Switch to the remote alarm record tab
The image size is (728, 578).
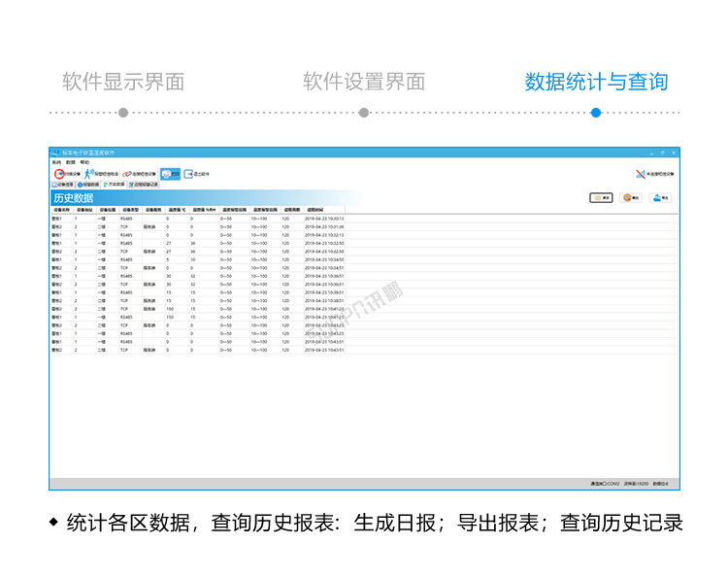(142, 184)
